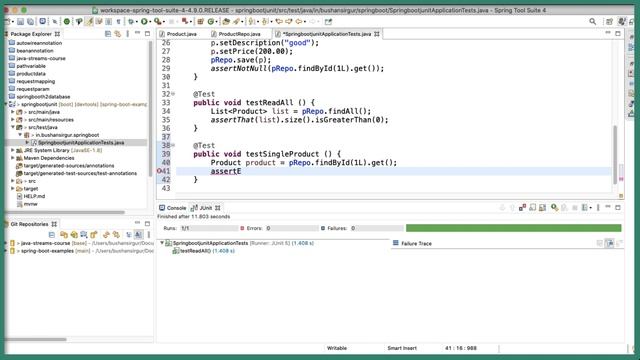Click Package Explorer horizontal scrollbar
Screen dimensions: 640x360
[64, 212]
